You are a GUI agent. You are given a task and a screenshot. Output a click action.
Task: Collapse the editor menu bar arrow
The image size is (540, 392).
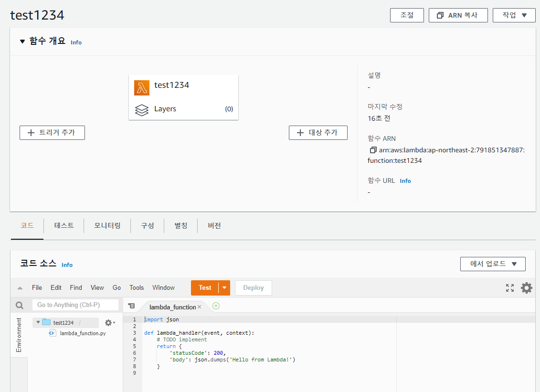[x=20, y=288]
